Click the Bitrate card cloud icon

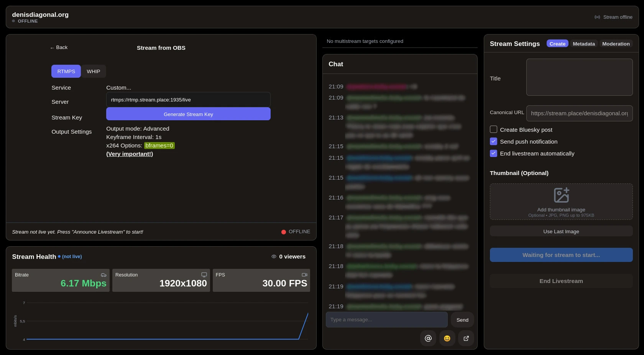(x=103, y=275)
